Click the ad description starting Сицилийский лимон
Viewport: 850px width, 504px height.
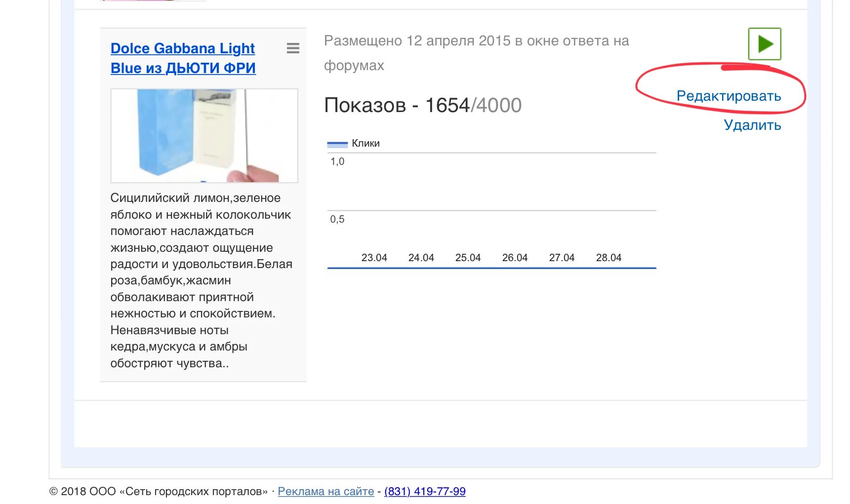coord(202,280)
